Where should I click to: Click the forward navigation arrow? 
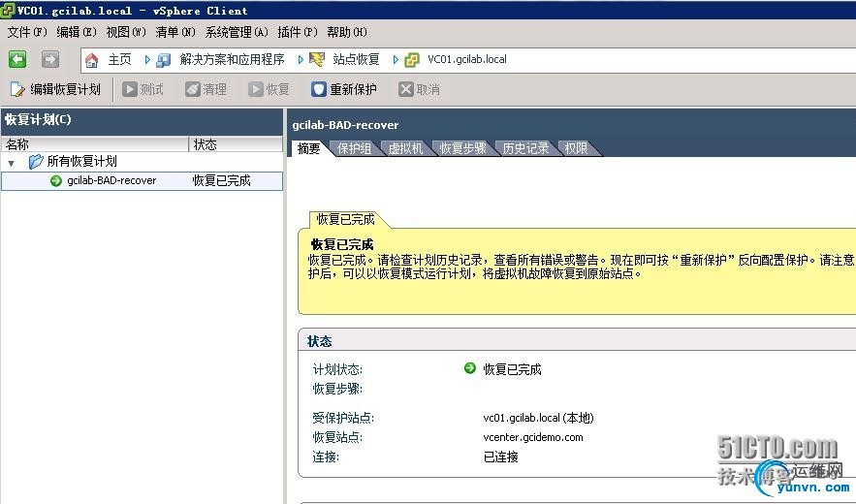50,59
